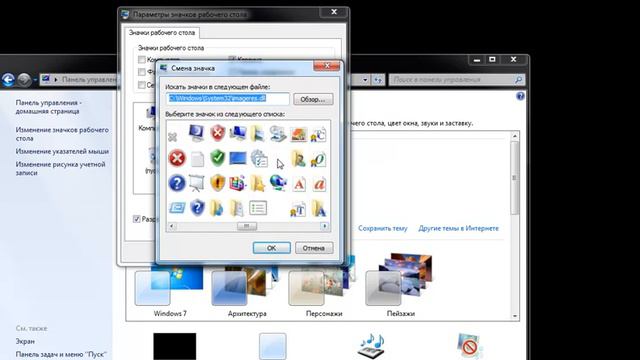Toggle the checkbox starting with 'Ком'
Viewport: 640px width, 360px height.
pyautogui.click(x=142, y=60)
